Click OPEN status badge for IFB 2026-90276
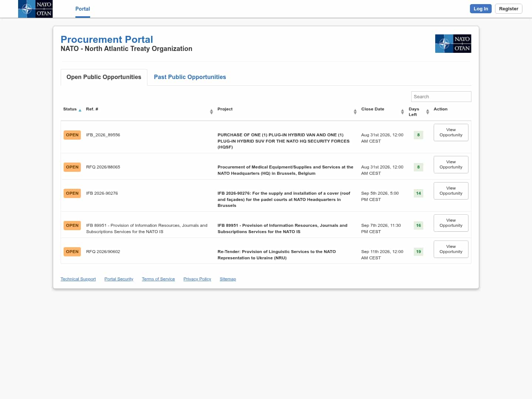This screenshot has height=399, width=532. [72, 193]
